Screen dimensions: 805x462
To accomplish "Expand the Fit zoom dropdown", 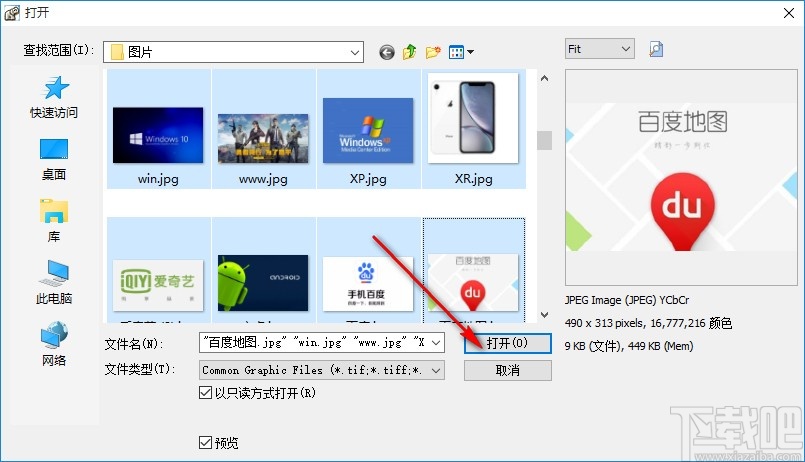I will (x=625, y=49).
